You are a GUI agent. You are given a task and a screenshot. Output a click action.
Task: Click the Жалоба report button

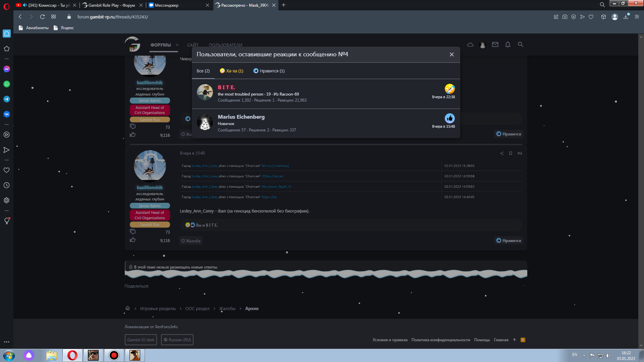pos(191,241)
